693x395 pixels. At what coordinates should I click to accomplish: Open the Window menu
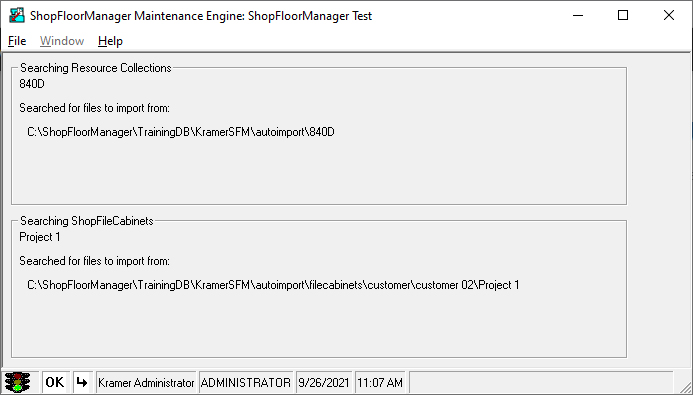[62, 41]
